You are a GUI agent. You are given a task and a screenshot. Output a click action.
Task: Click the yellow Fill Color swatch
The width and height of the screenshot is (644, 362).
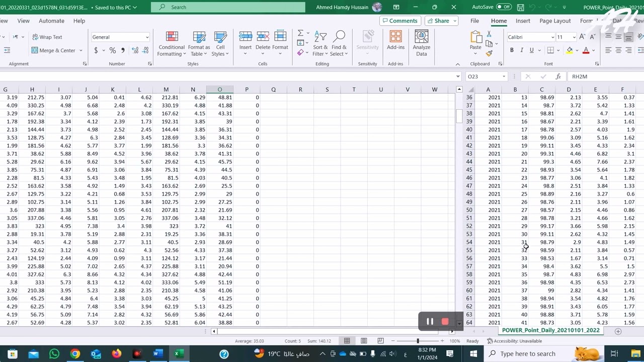click(569, 50)
